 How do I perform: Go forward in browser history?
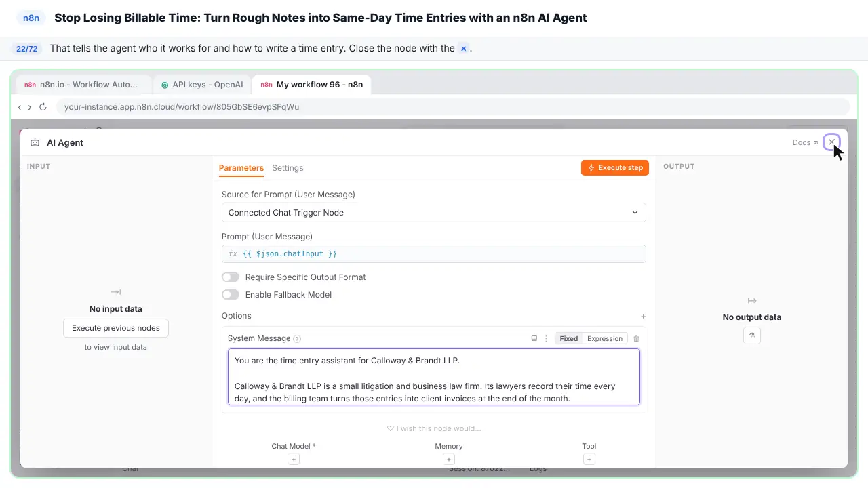(x=30, y=107)
